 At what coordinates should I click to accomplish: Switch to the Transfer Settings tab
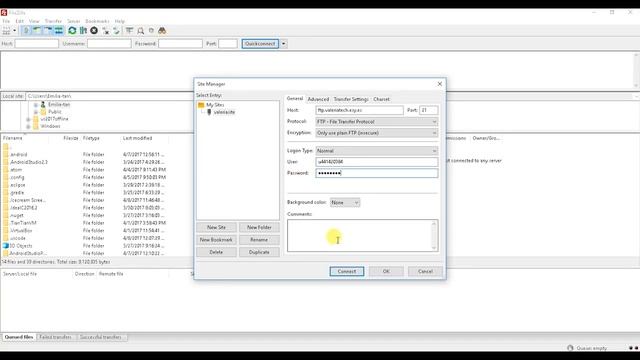(x=351, y=99)
